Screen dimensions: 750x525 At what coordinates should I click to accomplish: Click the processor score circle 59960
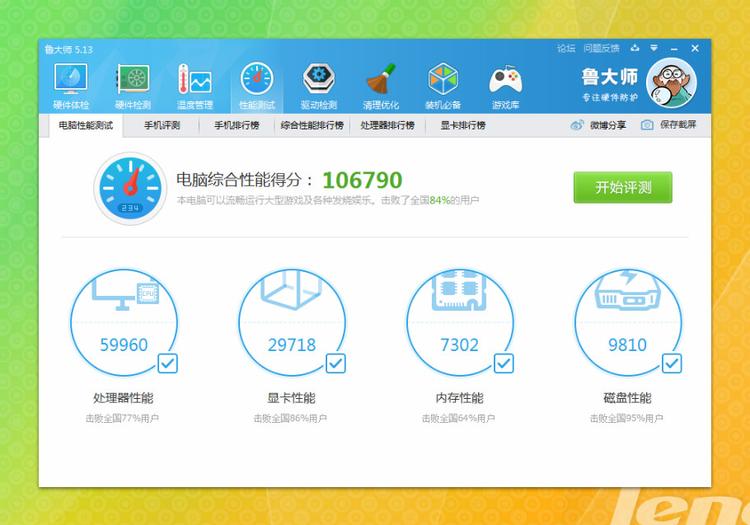point(124,323)
